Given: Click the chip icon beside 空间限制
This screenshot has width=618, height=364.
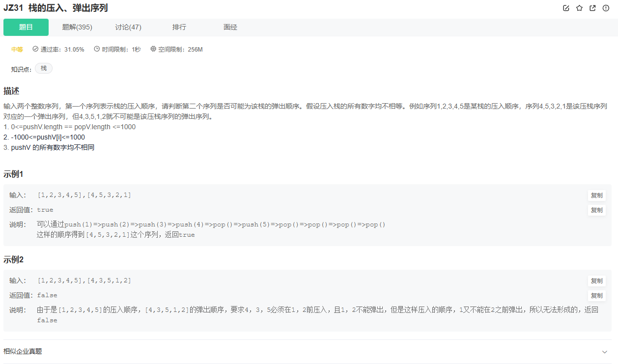Looking at the screenshot, I should 153,49.
